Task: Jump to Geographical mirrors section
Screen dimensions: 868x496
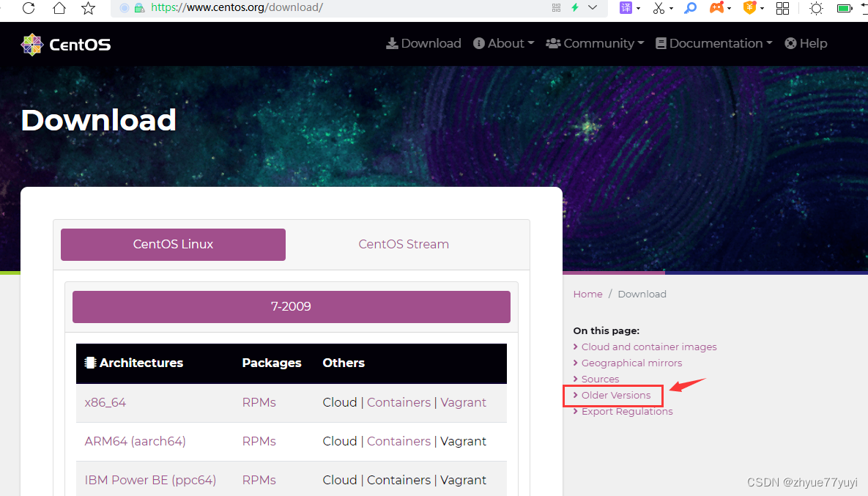Action: click(631, 363)
